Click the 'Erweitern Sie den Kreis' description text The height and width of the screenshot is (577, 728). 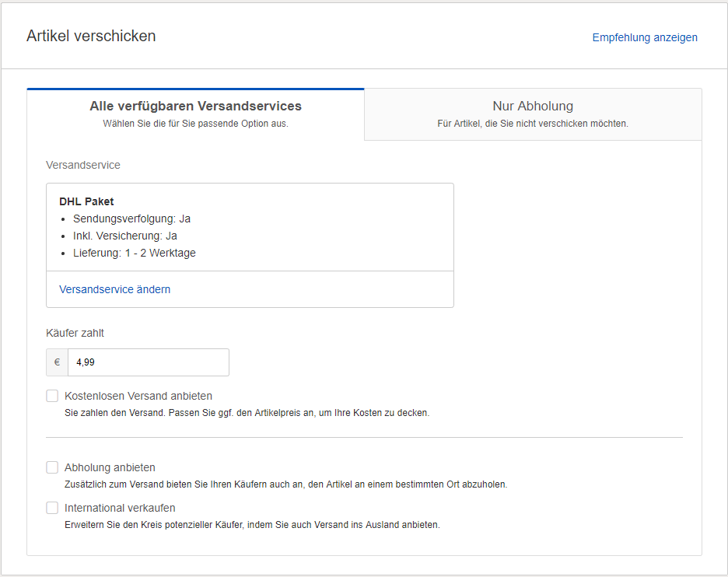click(x=252, y=525)
